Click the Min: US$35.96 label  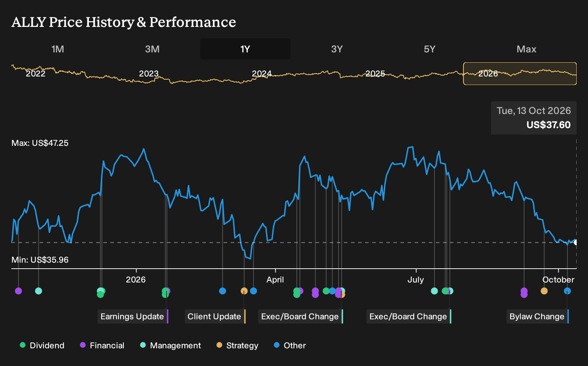(x=40, y=260)
